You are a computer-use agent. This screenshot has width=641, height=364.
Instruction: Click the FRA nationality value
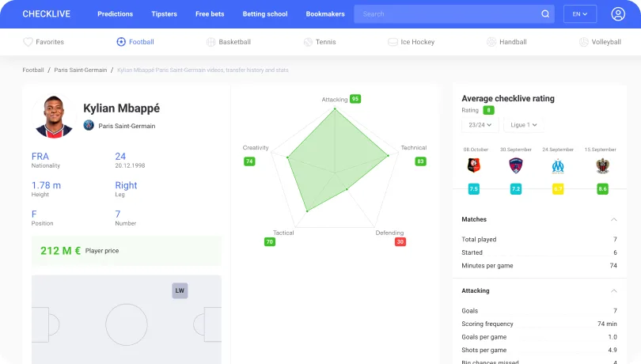point(40,156)
